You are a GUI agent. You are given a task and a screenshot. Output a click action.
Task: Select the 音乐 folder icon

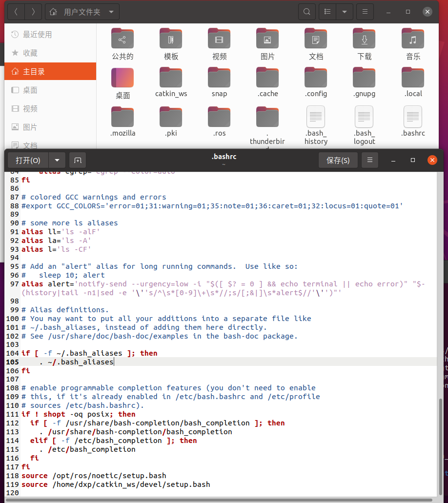(413, 39)
